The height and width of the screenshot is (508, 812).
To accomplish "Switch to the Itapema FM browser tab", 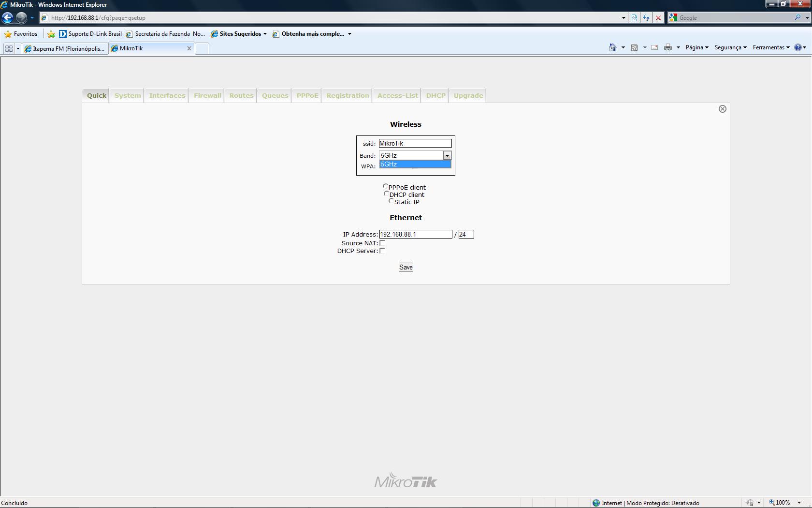I will tap(65, 48).
